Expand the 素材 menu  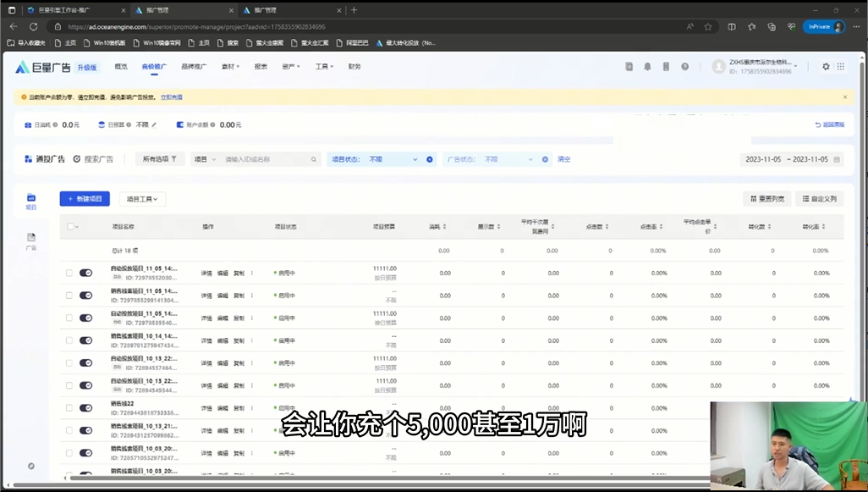(x=230, y=67)
